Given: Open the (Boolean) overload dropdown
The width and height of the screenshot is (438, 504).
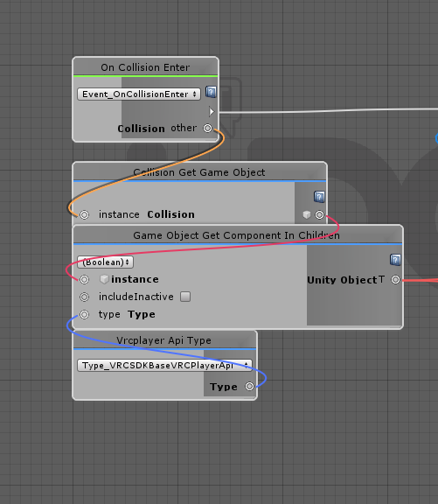Looking at the screenshot, I should tap(105, 262).
